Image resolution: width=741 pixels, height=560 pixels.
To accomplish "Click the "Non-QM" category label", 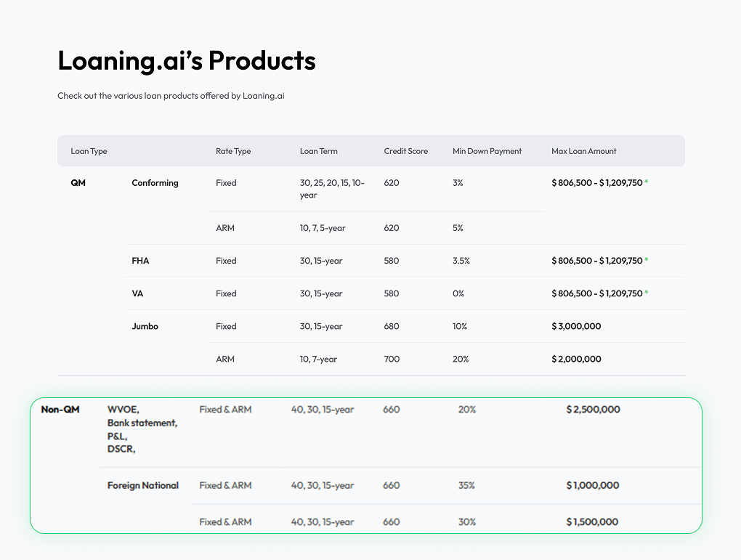I will [x=60, y=410].
